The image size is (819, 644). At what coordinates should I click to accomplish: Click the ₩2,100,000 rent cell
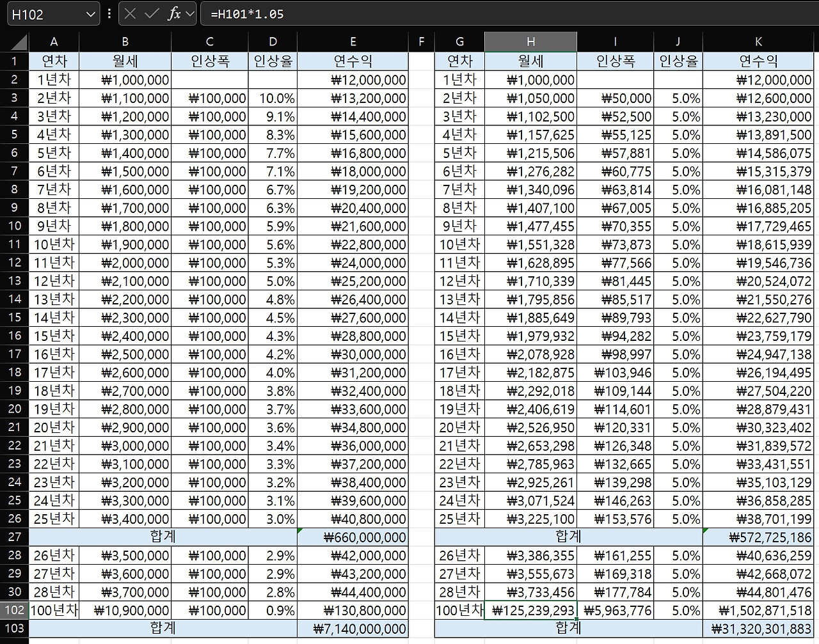125,281
